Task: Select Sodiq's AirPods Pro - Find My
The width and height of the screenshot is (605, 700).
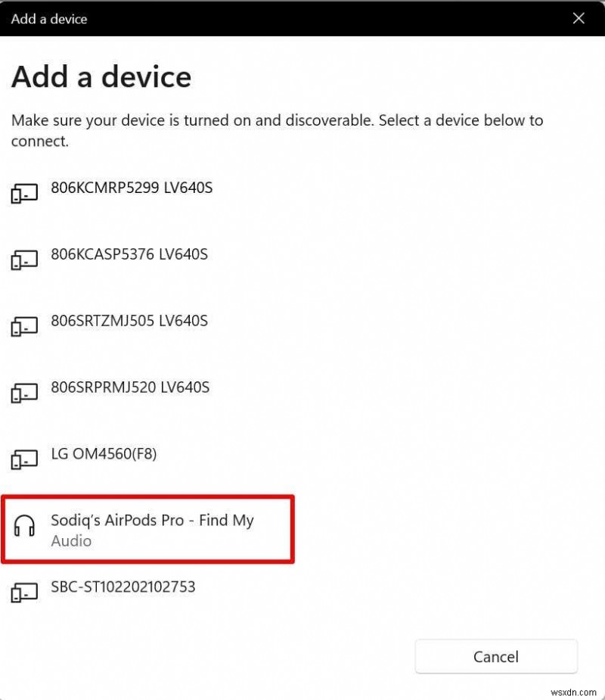Action: click(x=151, y=521)
